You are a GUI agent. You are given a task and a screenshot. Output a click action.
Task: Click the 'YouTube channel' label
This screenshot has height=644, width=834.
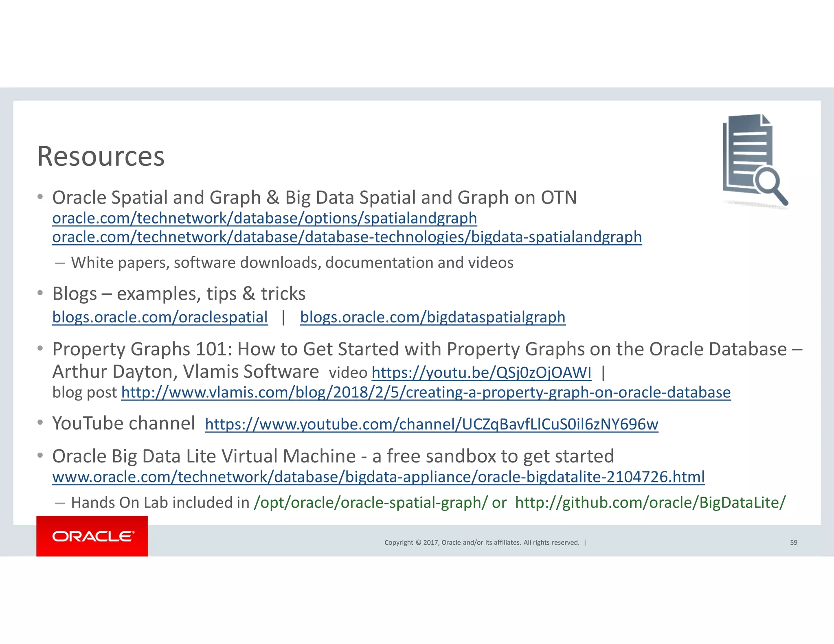[x=124, y=423]
